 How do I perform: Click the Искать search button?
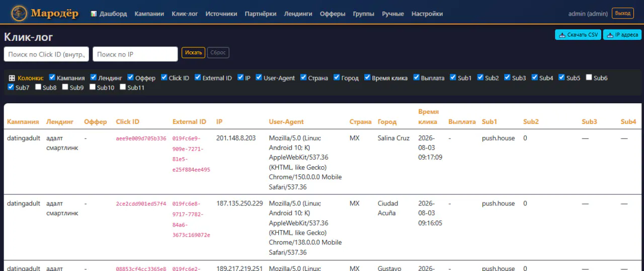point(193,52)
